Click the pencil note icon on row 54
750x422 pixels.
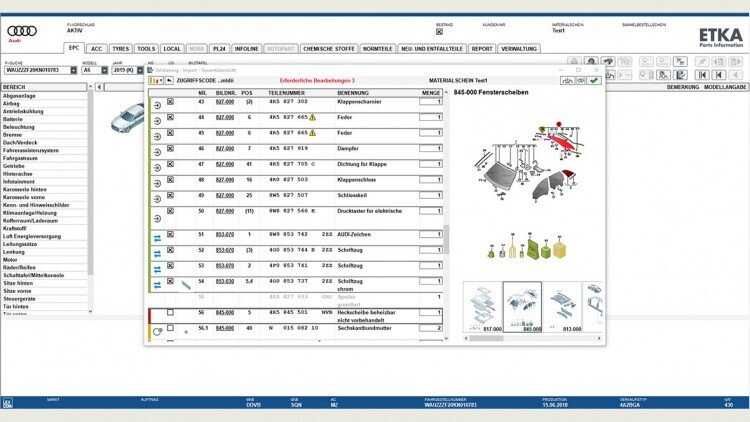(x=186, y=286)
